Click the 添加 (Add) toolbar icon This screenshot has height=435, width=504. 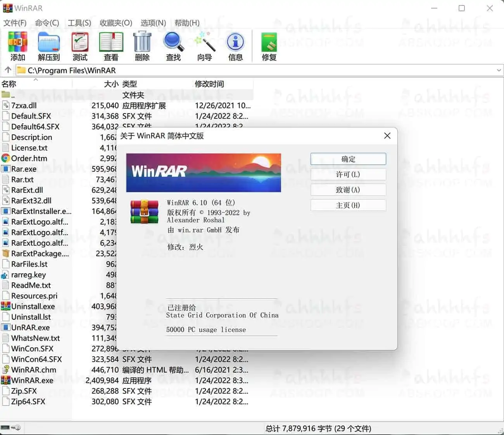click(18, 42)
